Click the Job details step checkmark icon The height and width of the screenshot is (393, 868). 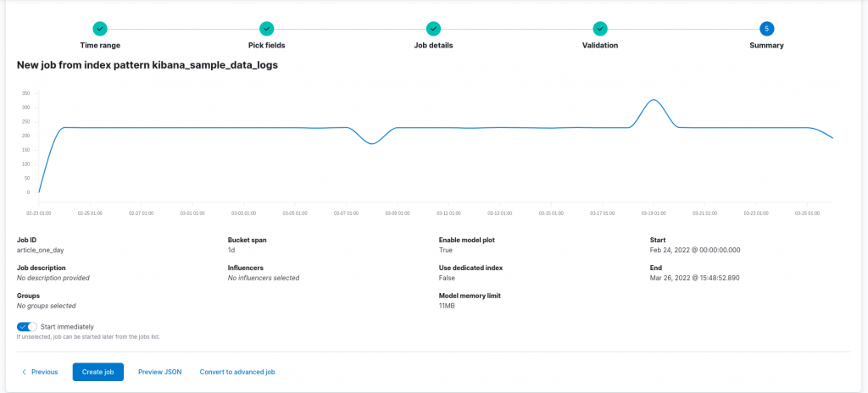[433, 28]
